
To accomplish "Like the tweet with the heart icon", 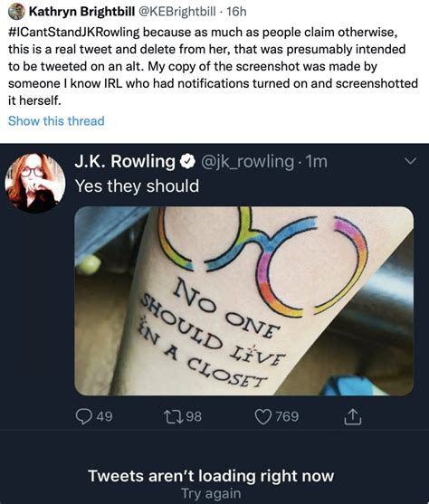I will [x=263, y=416].
